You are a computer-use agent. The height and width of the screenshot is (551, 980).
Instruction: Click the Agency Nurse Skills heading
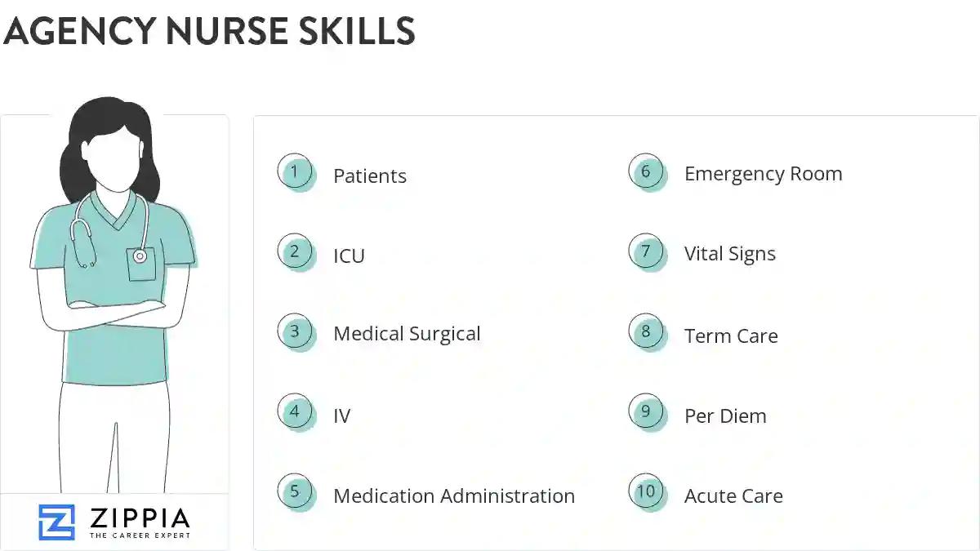tap(210, 32)
